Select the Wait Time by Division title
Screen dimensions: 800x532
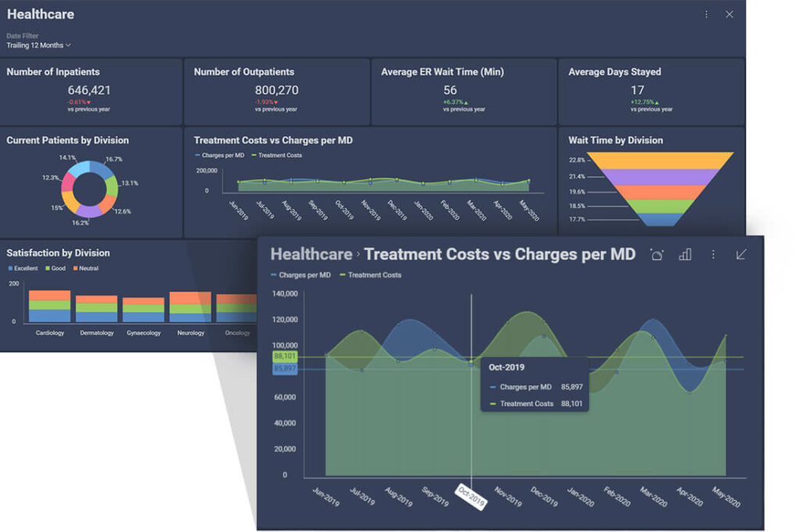(x=616, y=141)
